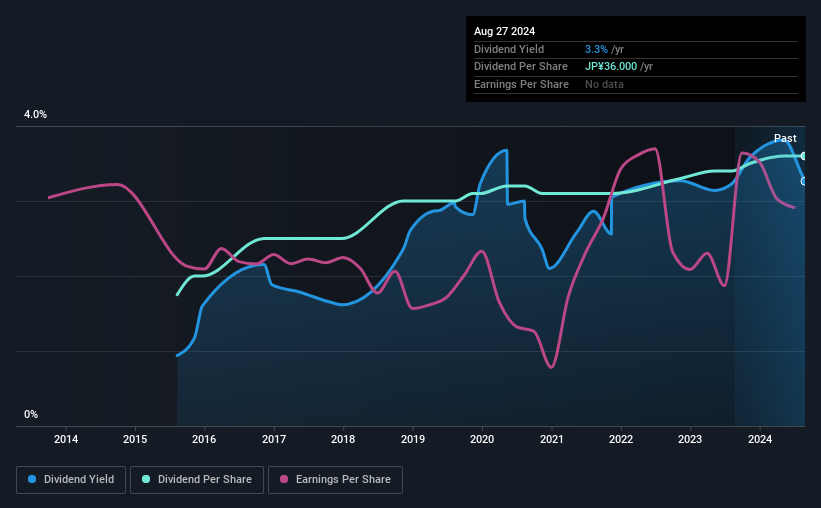This screenshot has height=508, width=821.
Task: Click the JP¥36.000 dividend per share value
Action: coord(611,67)
